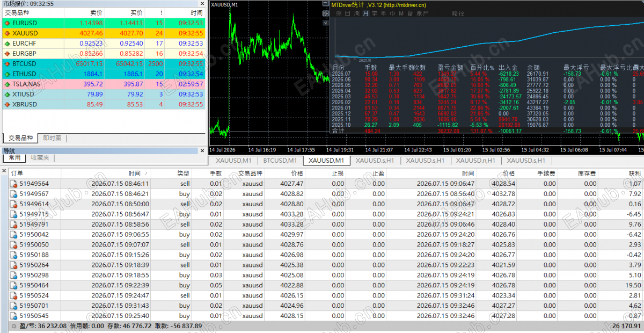Click the 卖价 column header in Market Watch
This screenshot has width=644, height=333.
[96, 13]
